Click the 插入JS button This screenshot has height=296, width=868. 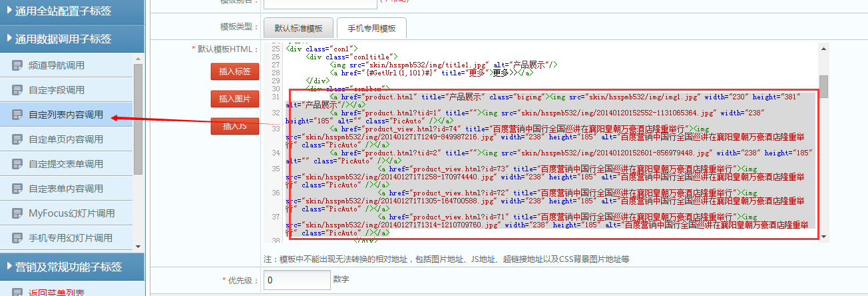(234, 126)
